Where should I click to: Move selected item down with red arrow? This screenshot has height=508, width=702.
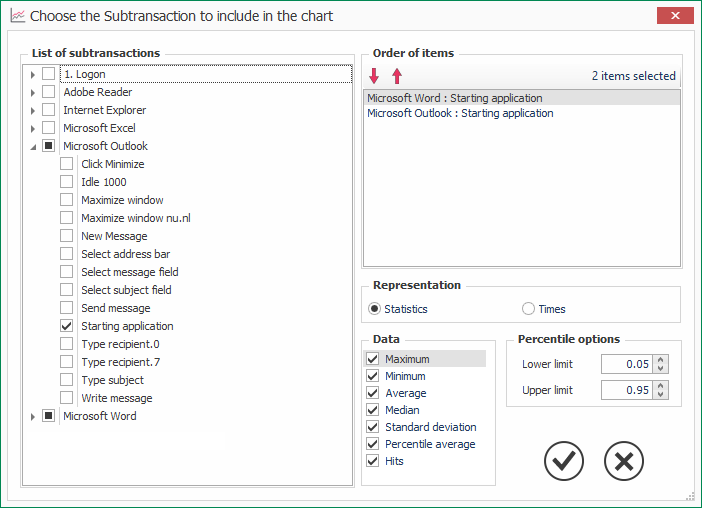tap(374, 76)
